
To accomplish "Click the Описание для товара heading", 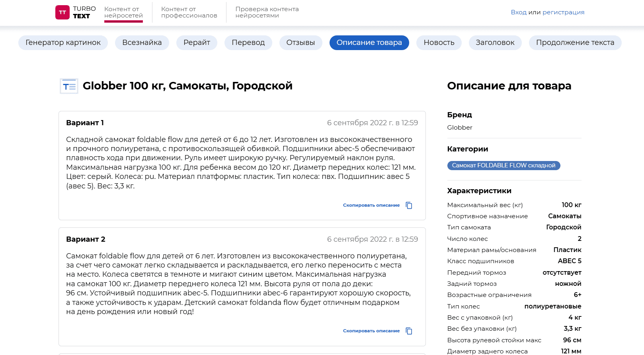I will (x=509, y=86).
